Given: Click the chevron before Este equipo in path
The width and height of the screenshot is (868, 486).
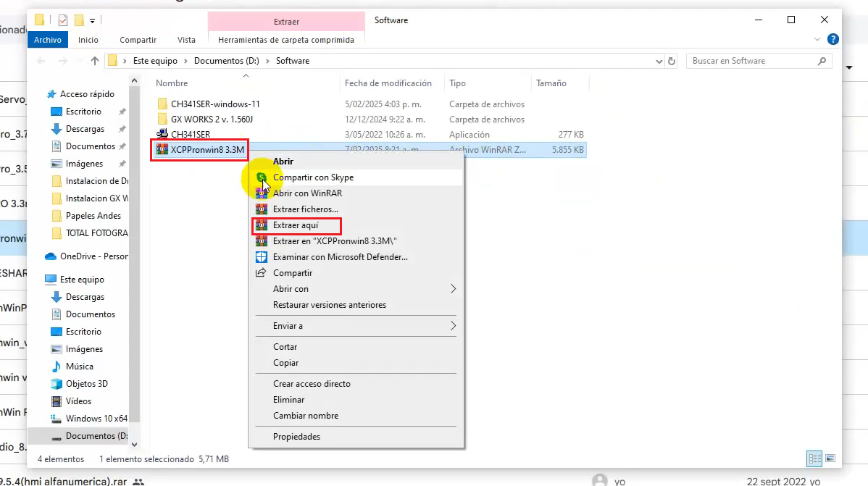Looking at the screenshot, I should click(x=125, y=61).
